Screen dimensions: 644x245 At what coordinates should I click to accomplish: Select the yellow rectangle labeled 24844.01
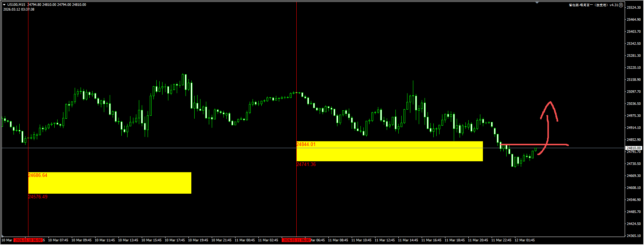389,152
